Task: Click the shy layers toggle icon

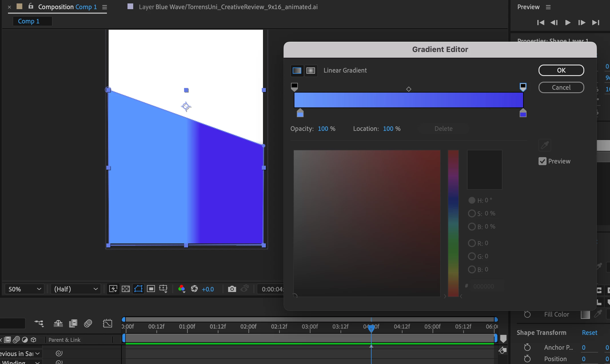Action: coord(58,323)
